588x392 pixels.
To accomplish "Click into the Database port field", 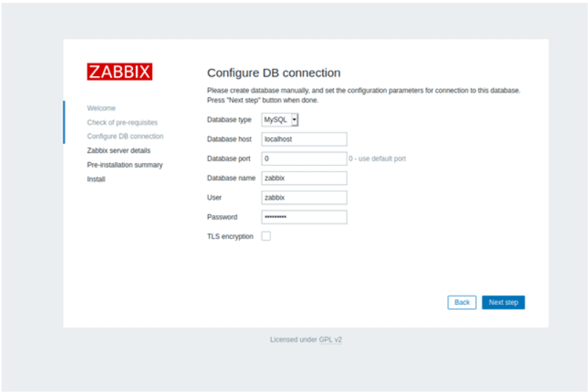I will (304, 159).
